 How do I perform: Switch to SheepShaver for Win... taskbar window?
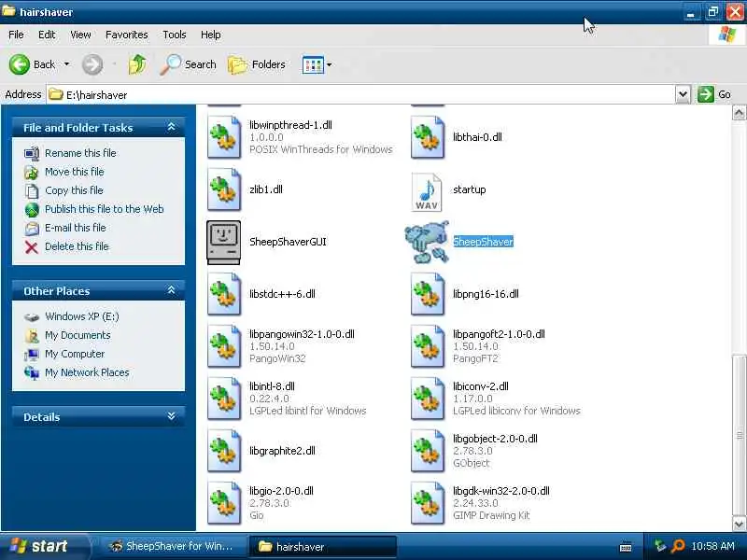(172, 546)
